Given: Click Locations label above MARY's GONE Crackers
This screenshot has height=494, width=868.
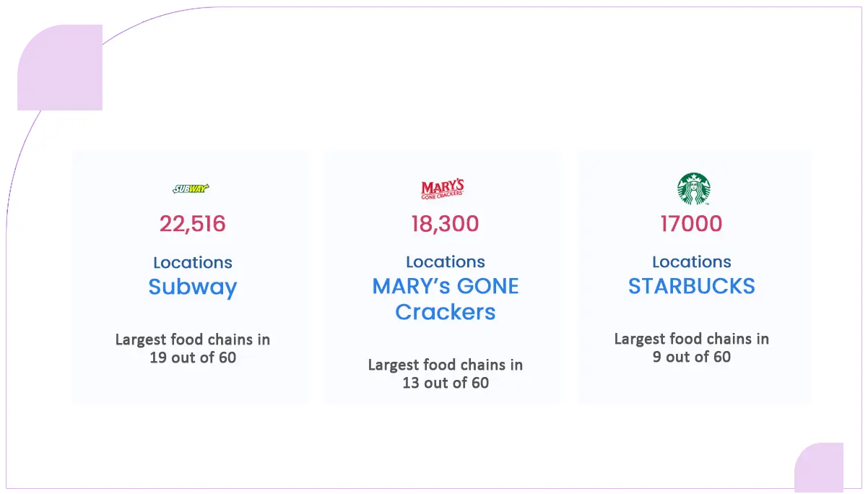Looking at the screenshot, I should pyautogui.click(x=446, y=262).
